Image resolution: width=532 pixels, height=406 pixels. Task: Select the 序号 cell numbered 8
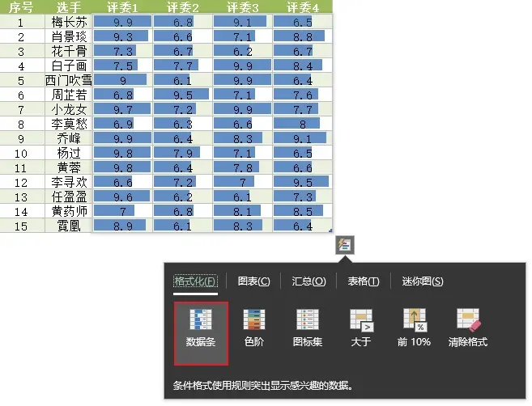(x=22, y=124)
